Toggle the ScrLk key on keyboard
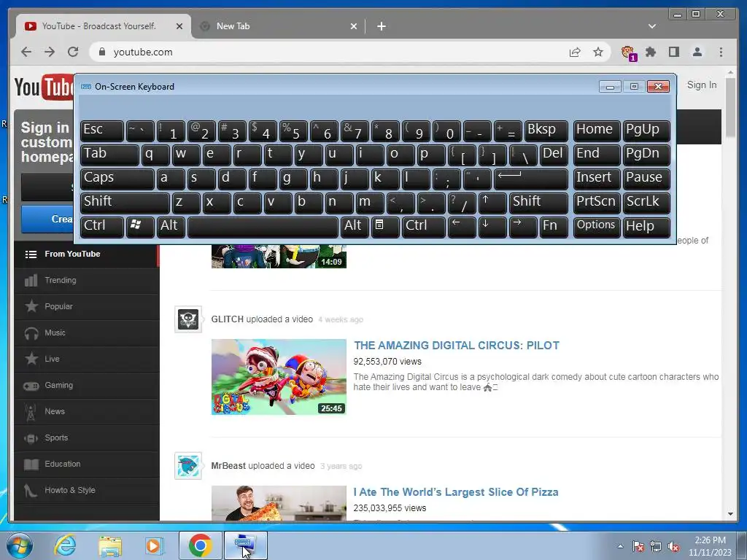 646,203
